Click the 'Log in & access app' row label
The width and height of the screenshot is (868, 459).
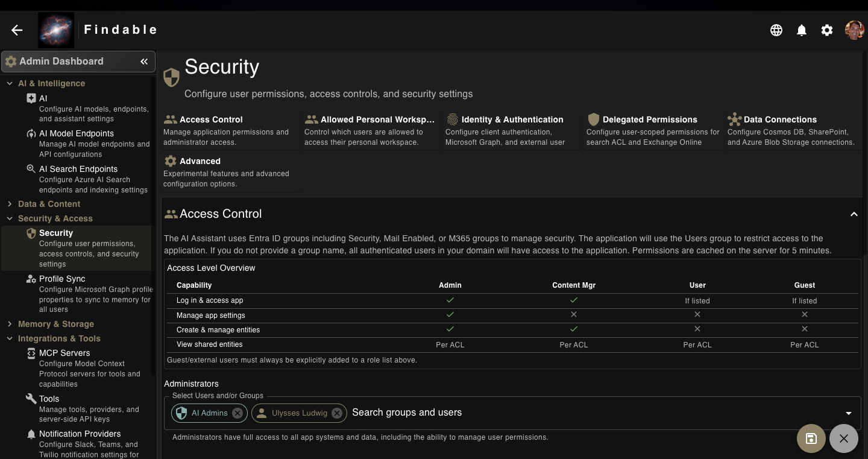point(210,300)
